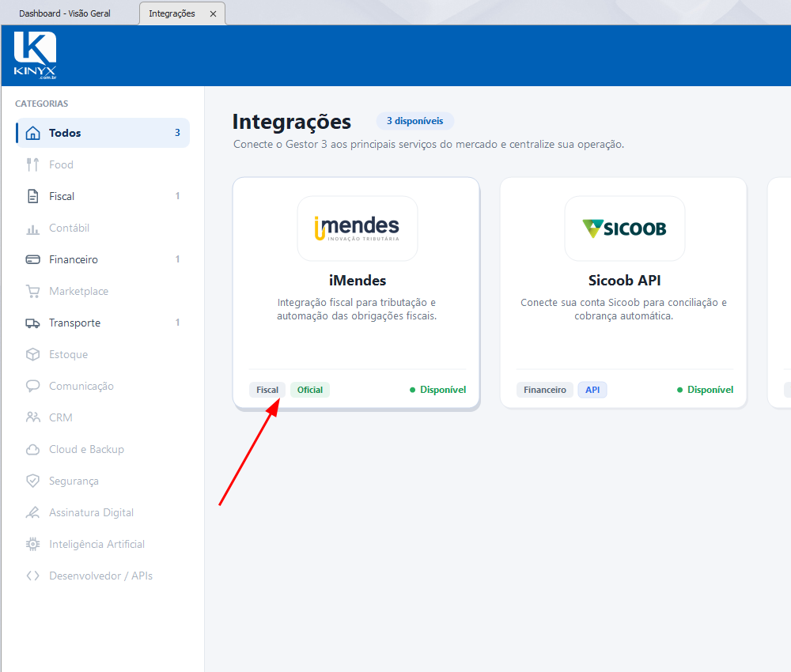
Task: Click the Conecte o Gestor 3 subtitle
Action: [x=429, y=145]
